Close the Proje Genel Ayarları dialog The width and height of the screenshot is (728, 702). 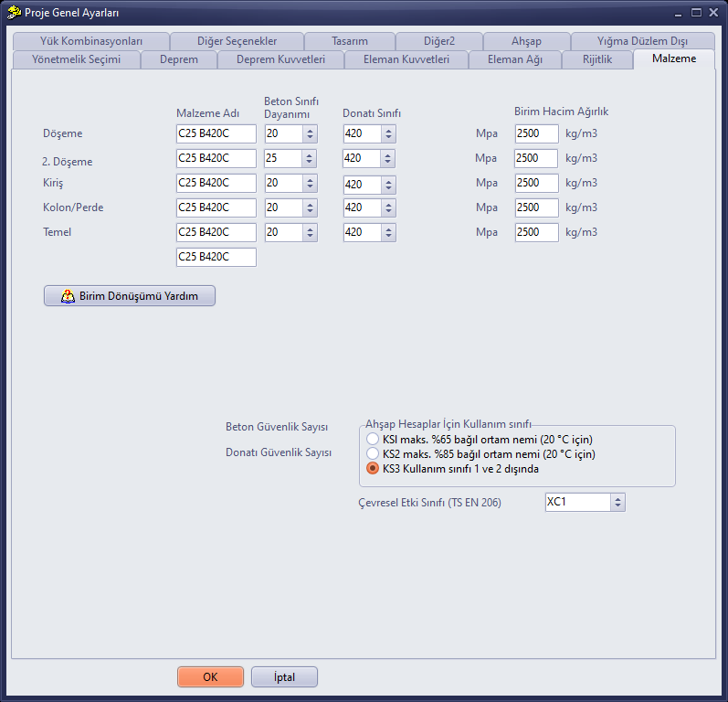click(x=713, y=13)
